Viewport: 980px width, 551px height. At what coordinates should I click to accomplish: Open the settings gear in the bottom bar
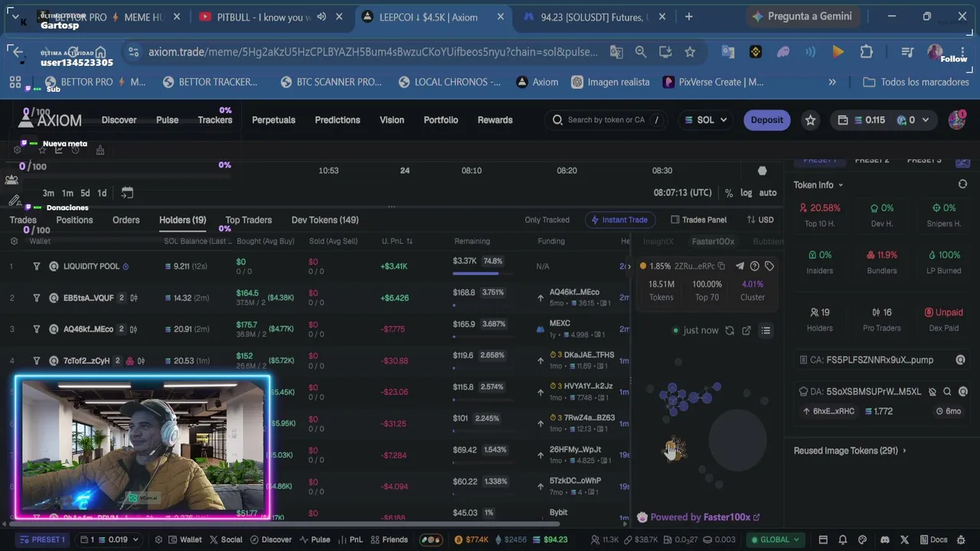coord(158,540)
